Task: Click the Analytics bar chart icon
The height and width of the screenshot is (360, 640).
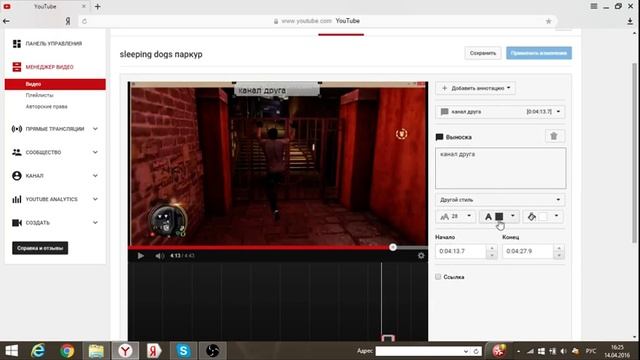Action: [x=17, y=199]
